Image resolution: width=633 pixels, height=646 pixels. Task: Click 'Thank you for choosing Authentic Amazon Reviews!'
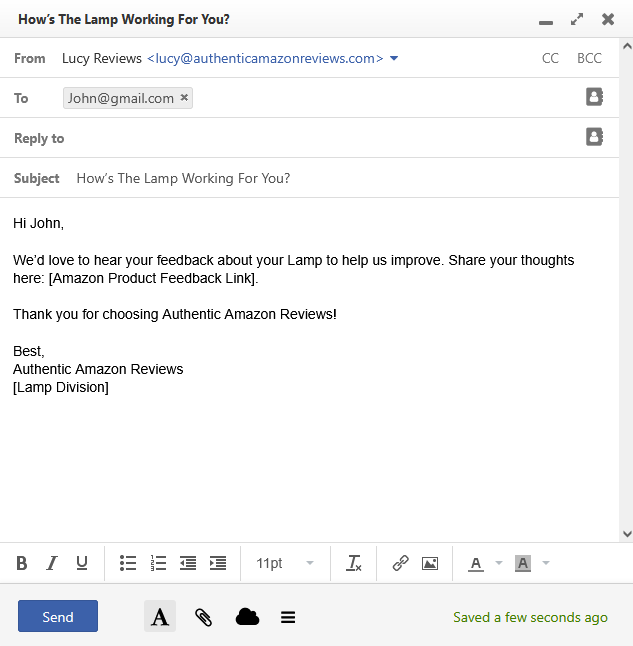[175, 314]
